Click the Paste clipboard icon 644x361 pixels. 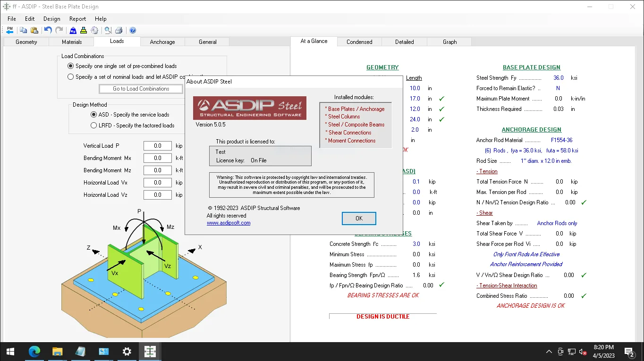[x=34, y=30]
